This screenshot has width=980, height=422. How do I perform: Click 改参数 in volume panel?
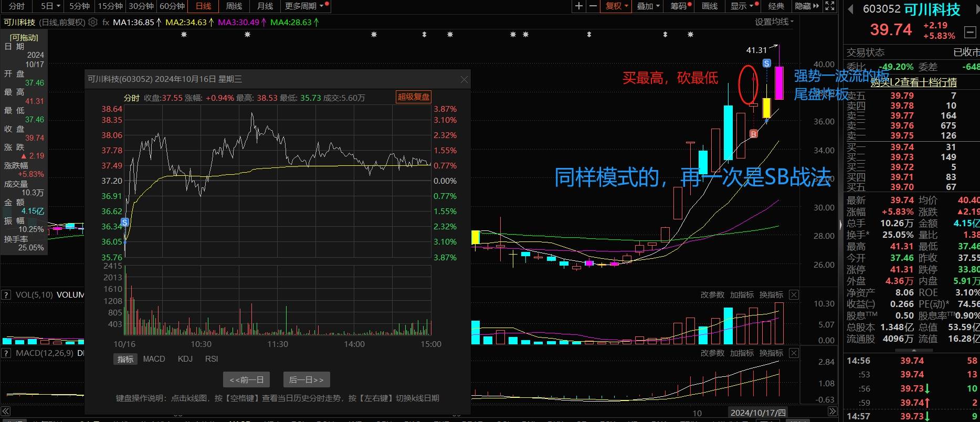pos(712,295)
